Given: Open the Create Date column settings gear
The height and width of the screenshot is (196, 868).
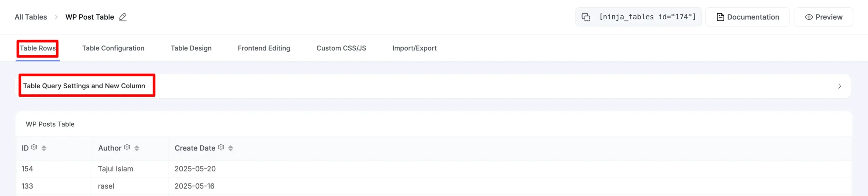Looking at the screenshot, I should coord(221,147).
